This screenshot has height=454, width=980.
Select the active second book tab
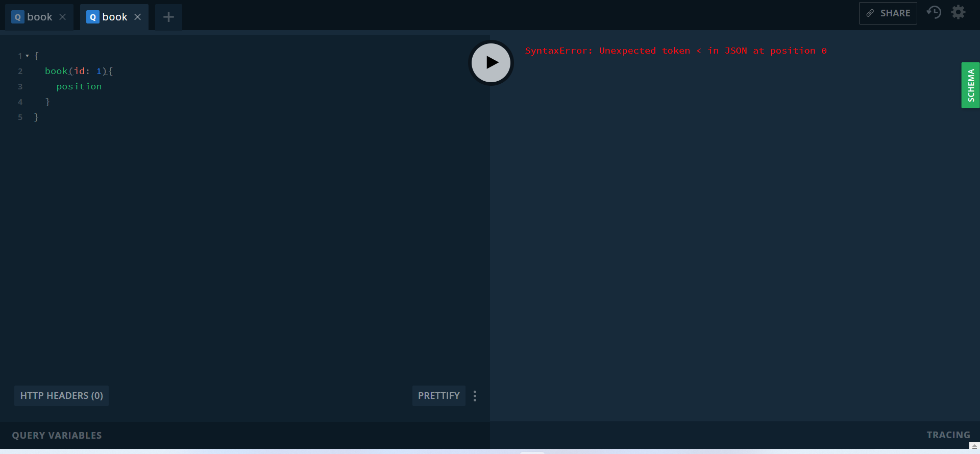[x=114, y=17]
